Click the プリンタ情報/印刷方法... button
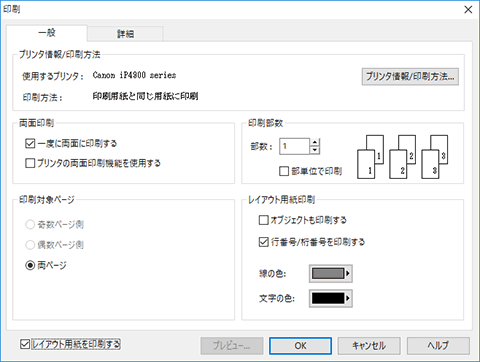The width and height of the screenshot is (480, 362). tap(410, 77)
